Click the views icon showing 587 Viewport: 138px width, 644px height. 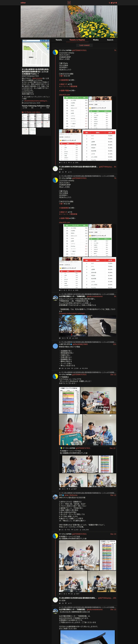click(75, 594)
